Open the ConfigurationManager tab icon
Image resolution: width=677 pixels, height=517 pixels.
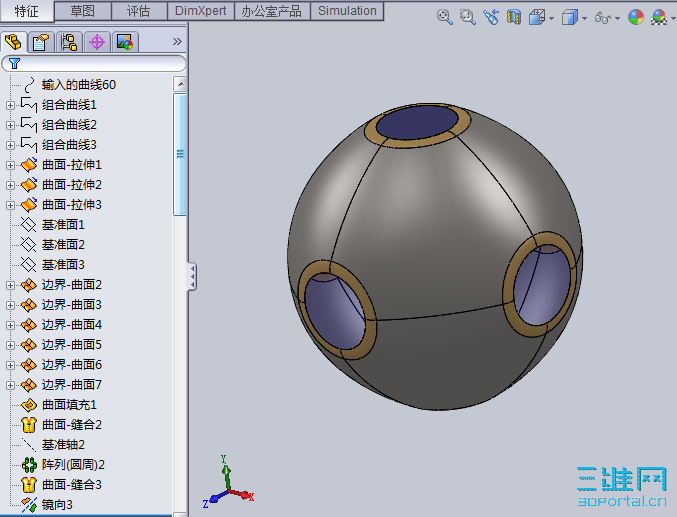click(69, 42)
